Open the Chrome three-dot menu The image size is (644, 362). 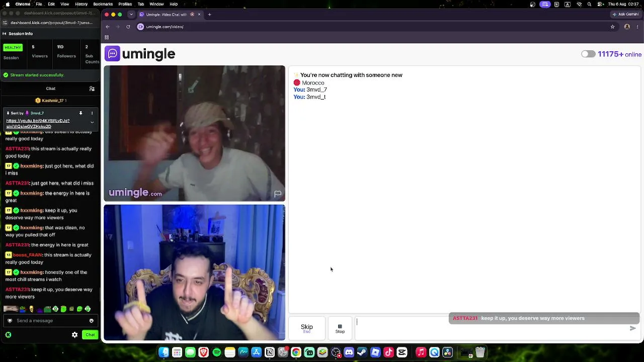click(x=636, y=27)
